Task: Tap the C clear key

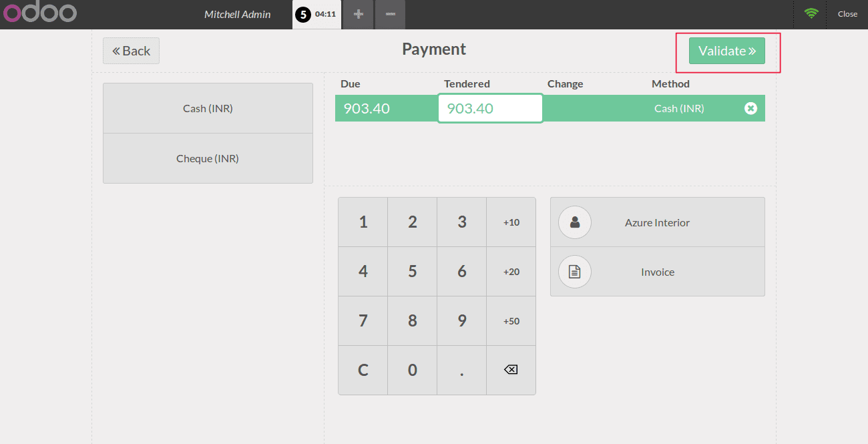Action: 363,370
